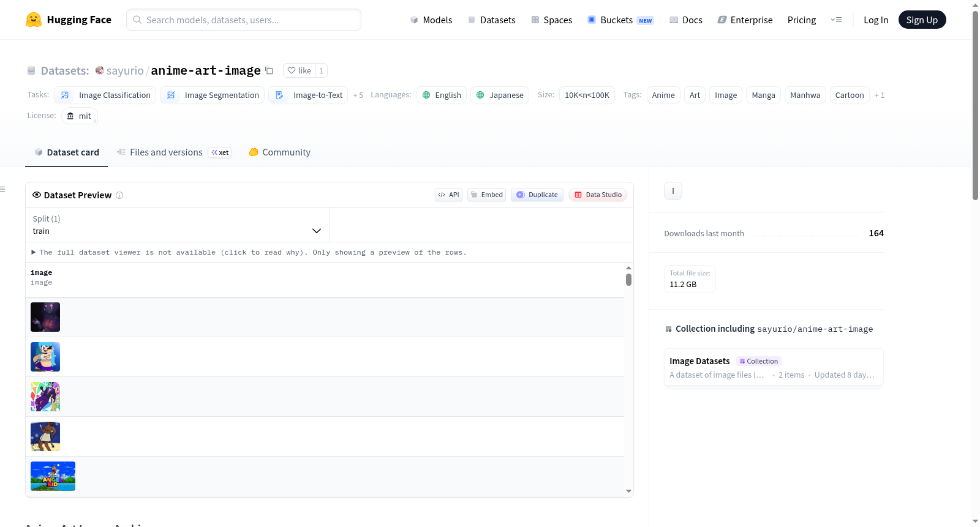Show the +5 additional tasks
The width and height of the screenshot is (980, 527).
358,95
